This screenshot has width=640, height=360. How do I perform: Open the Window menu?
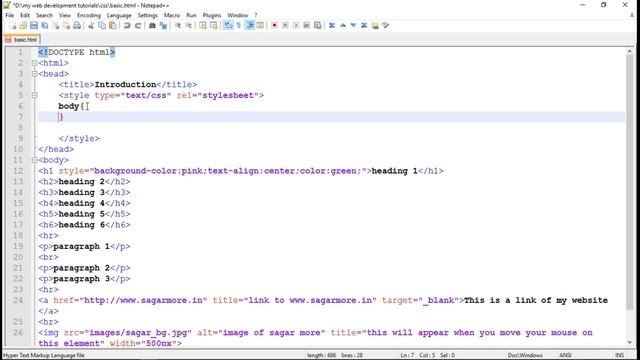[x=238, y=15]
